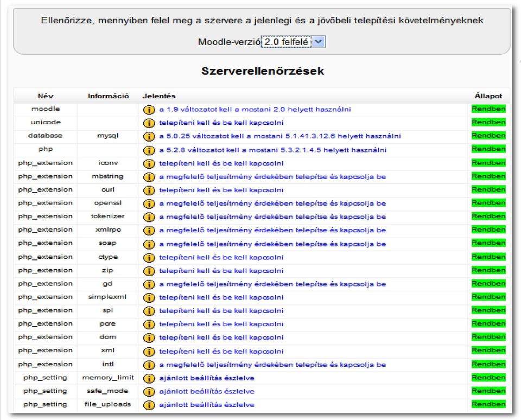521x420 pixels.
Task: Click the Név column header
Action: (x=46, y=96)
